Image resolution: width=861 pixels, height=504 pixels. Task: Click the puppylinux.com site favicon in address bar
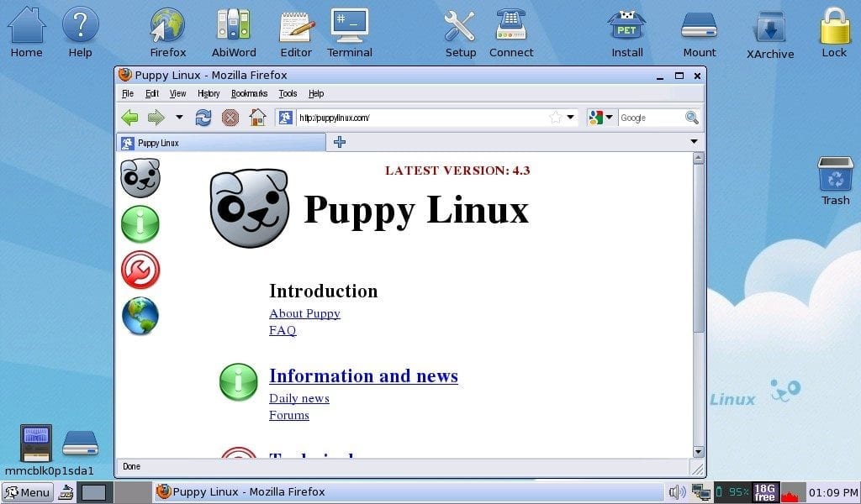pyautogui.click(x=286, y=118)
